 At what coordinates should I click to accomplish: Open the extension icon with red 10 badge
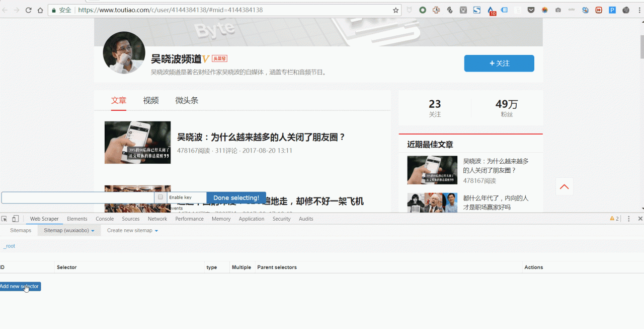[x=491, y=11]
